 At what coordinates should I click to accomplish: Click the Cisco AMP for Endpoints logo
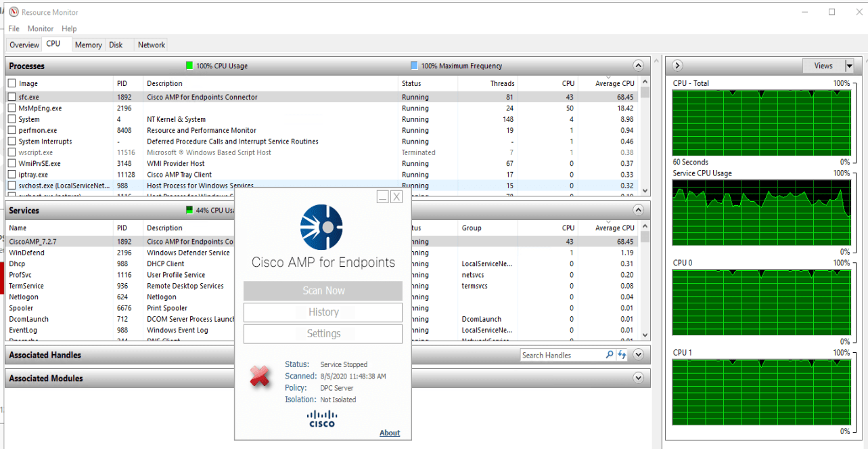pos(321,227)
